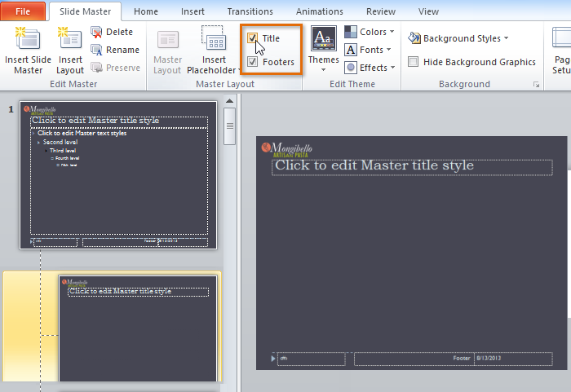Expand the Themes dropdown arrow

point(323,69)
